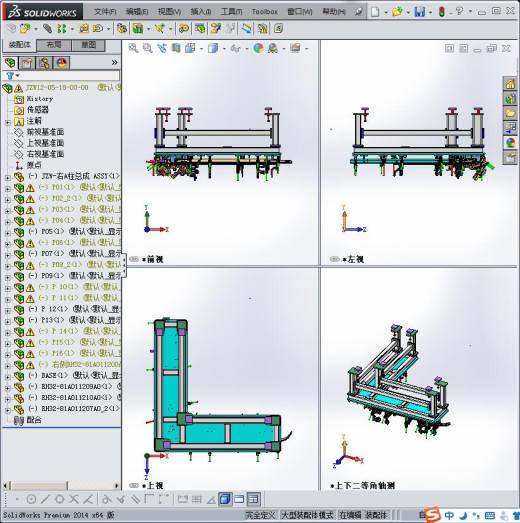Click the feature tree horizontal scrollbar thumb
This screenshot has height=523, width=520.
tap(39, 485)
